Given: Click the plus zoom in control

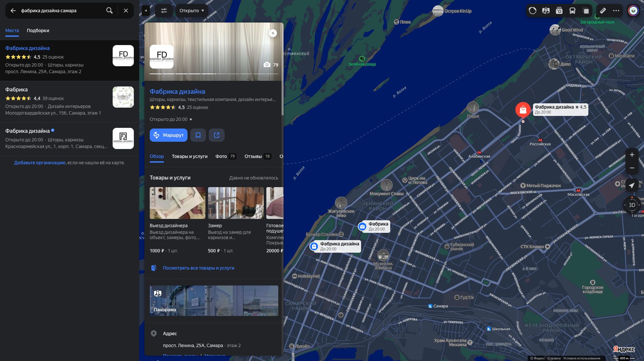Looking at the screenshot, I should pyautogui.click(x=632, y=155).
